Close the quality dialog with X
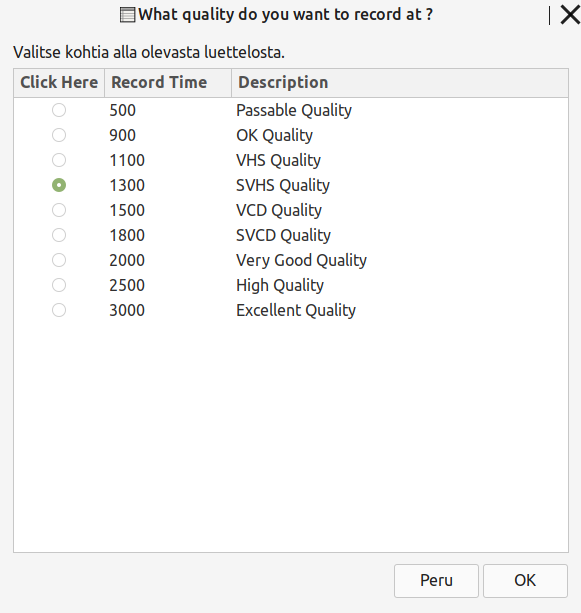This screenshot has height=613, width=581. (570, 15)
